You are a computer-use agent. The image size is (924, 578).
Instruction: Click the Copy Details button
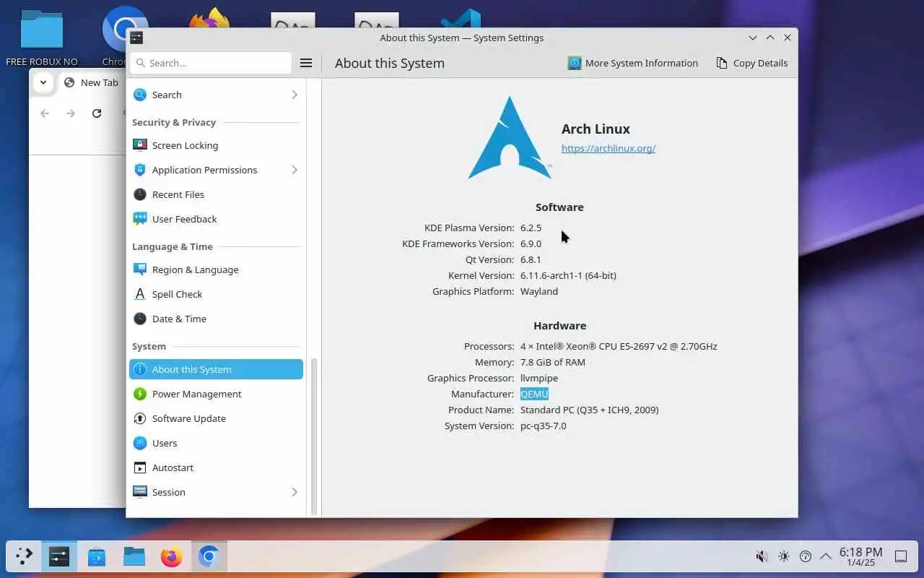coord(751,63)
